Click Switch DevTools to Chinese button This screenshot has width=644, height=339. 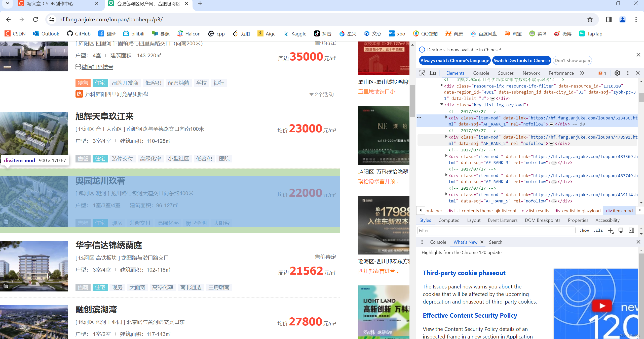tap(521, 61)
